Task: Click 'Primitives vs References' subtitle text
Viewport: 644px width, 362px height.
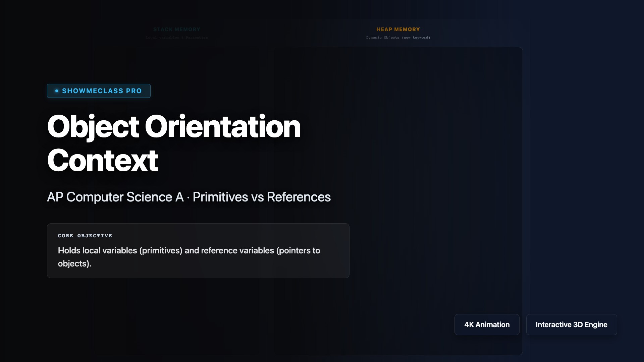Action: [x=262, y=197]
